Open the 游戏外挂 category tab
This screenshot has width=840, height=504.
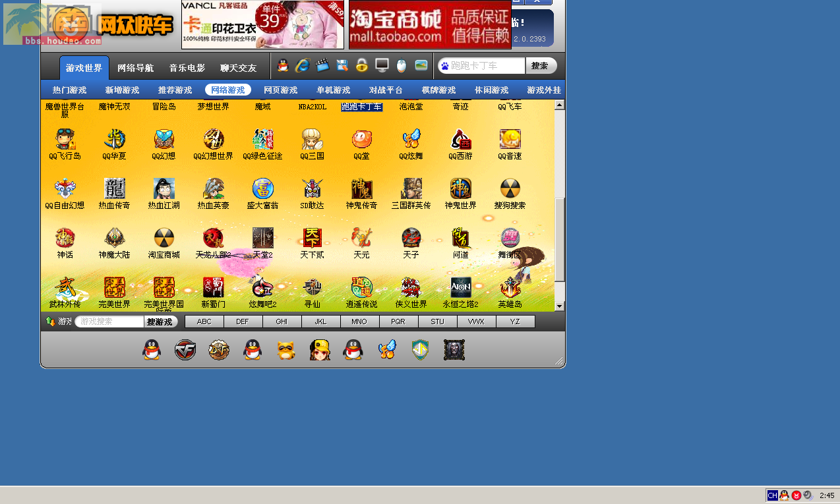(x=544, y=90)
